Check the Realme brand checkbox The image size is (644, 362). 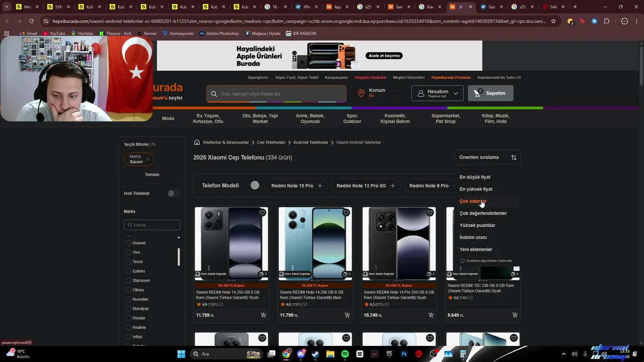pos(128,327)
